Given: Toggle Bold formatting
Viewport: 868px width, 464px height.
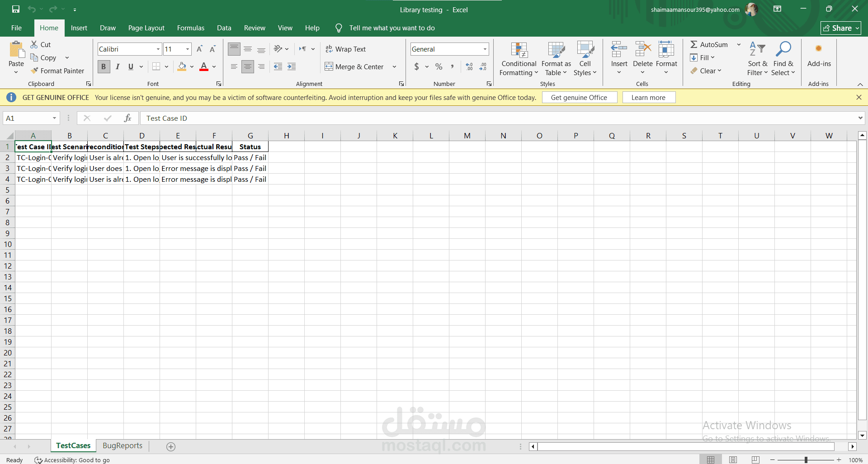Looking at the screenshot, I should click(104, 66).
